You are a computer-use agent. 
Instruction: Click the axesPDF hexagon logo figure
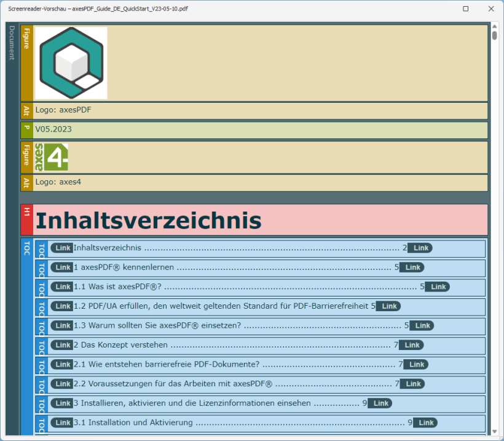tap(71, 63)
